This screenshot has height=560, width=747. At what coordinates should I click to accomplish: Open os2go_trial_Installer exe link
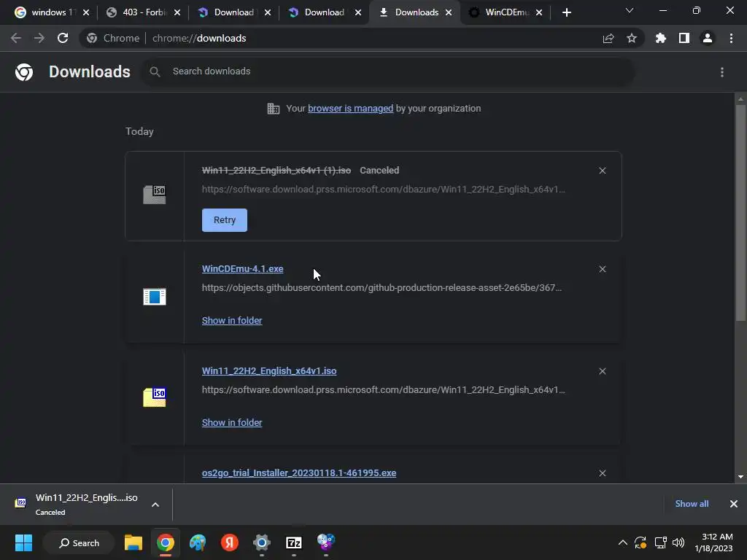click(299, 472)
